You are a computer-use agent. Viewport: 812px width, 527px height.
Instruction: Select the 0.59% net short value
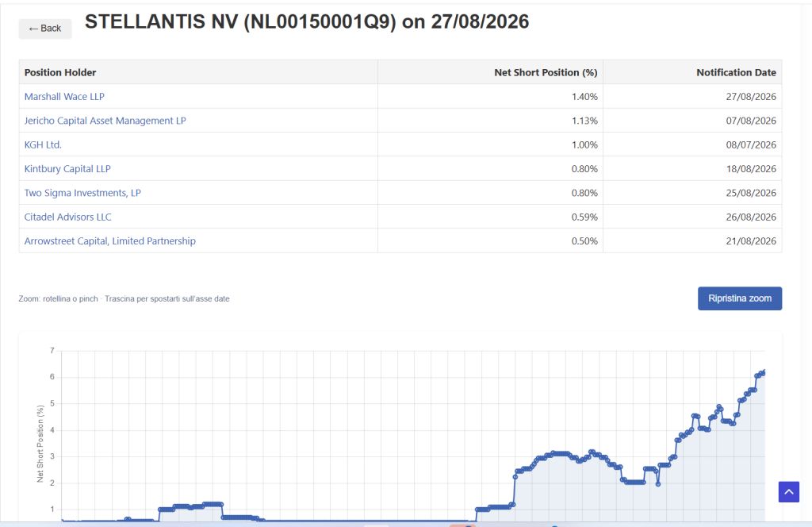584,217
